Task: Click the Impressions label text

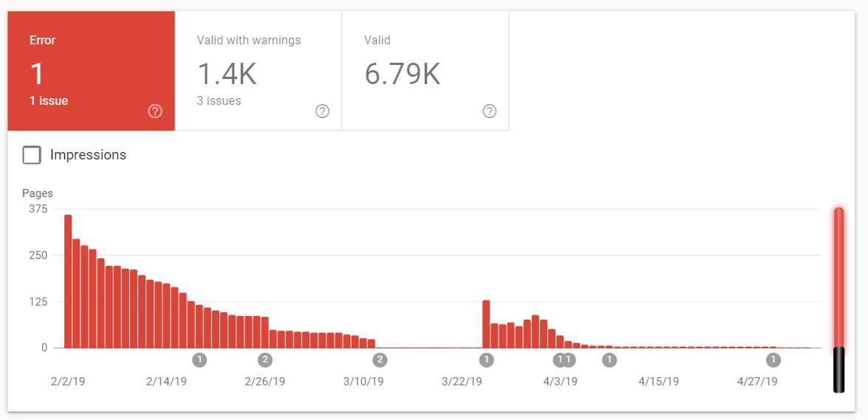Action: [88, 155]
